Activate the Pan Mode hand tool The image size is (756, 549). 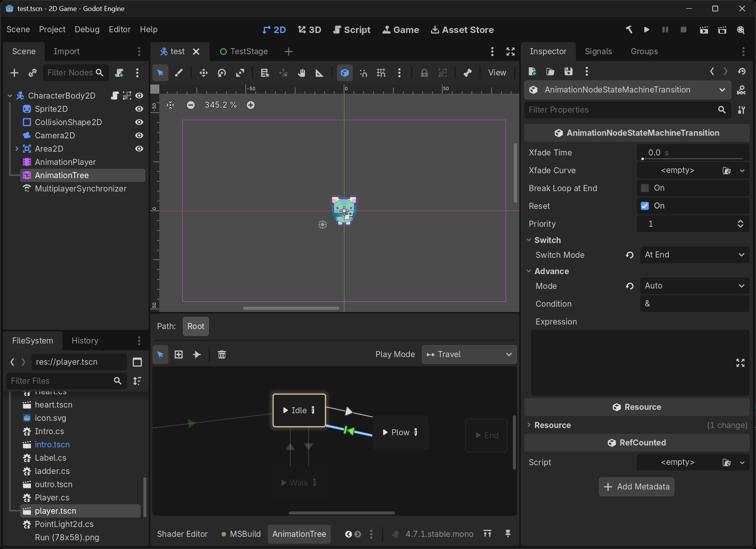(x=302, y=73)
